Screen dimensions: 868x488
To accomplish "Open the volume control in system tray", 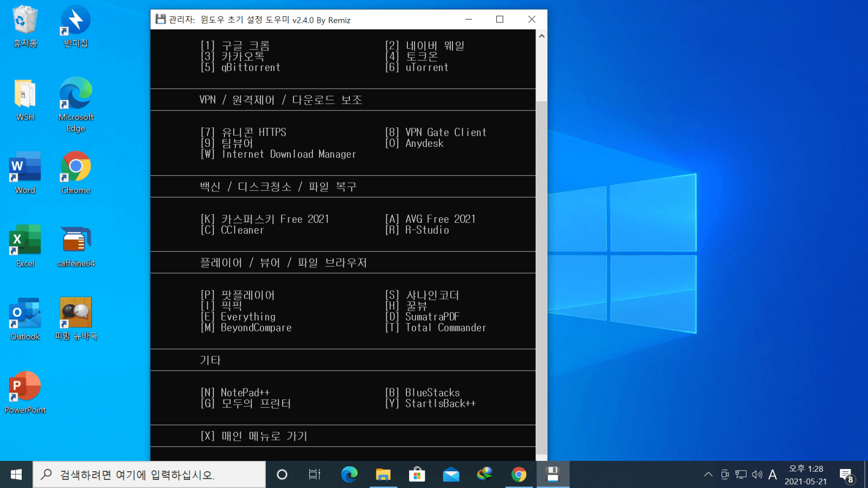I will pos(757,475).
